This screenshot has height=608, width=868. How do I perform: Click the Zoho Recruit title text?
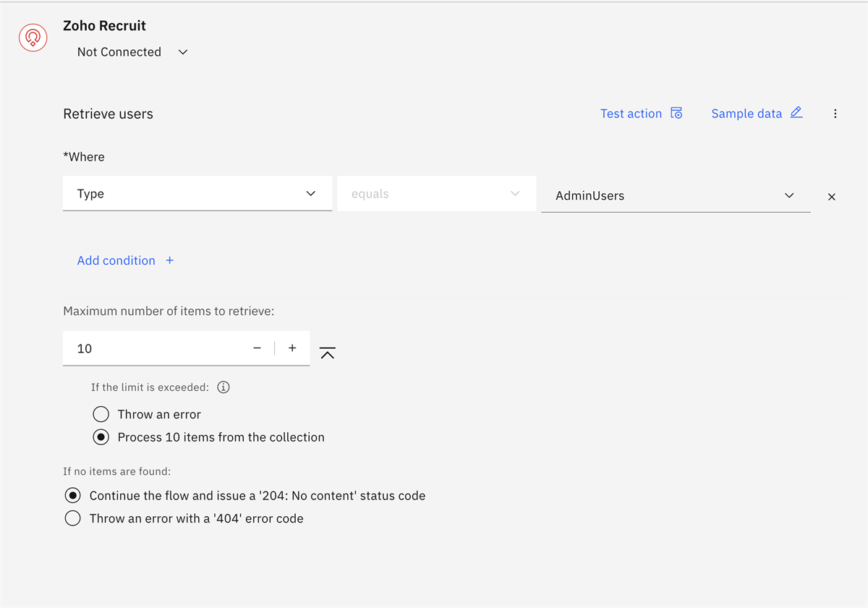(104, 25)
